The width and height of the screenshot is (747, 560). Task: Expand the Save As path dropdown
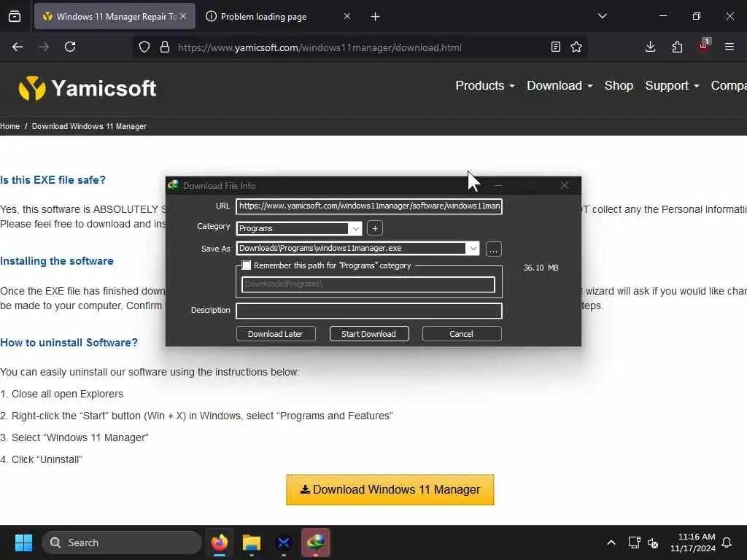pos(473,249)
